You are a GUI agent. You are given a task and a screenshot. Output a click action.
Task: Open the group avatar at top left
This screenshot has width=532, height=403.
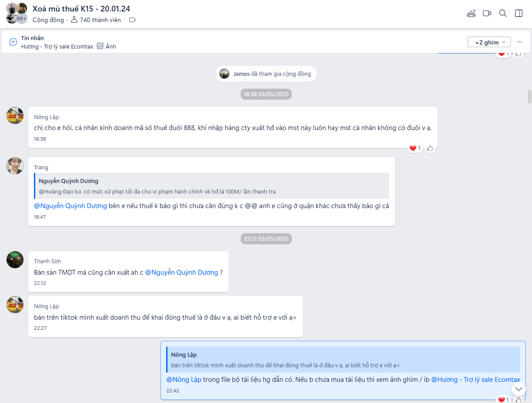tap(17, 13)
